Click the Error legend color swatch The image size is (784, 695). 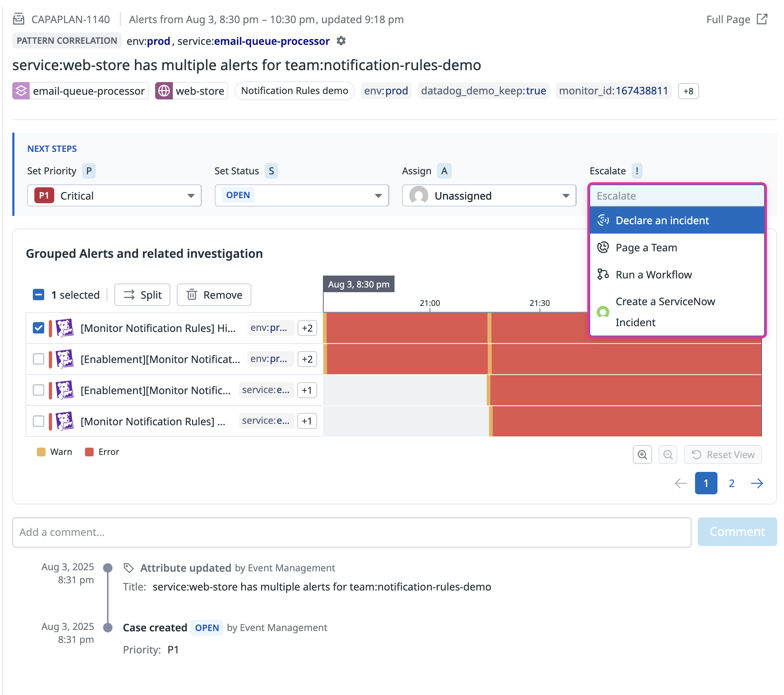pyautogui.click(x=89, y=452)
